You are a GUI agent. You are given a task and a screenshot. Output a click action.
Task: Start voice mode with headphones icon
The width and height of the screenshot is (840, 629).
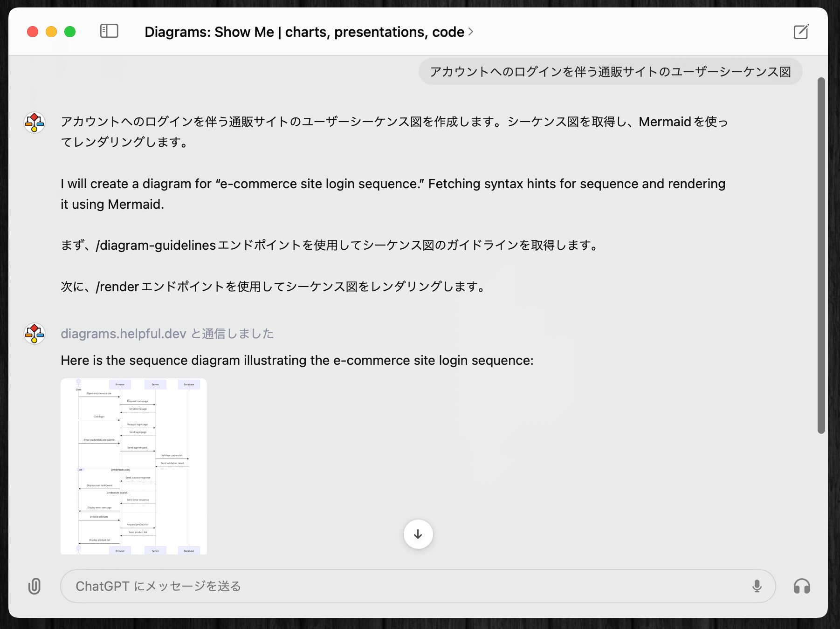point(802,586)
